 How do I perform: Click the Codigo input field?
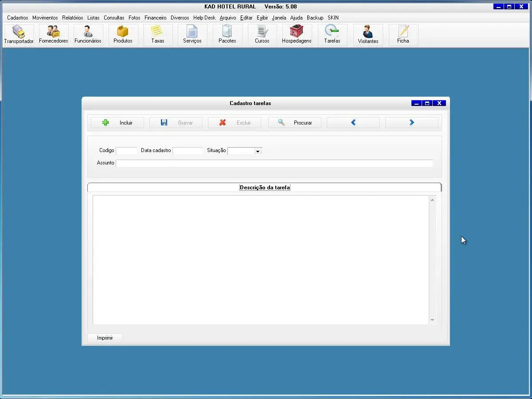pos(126,151)
